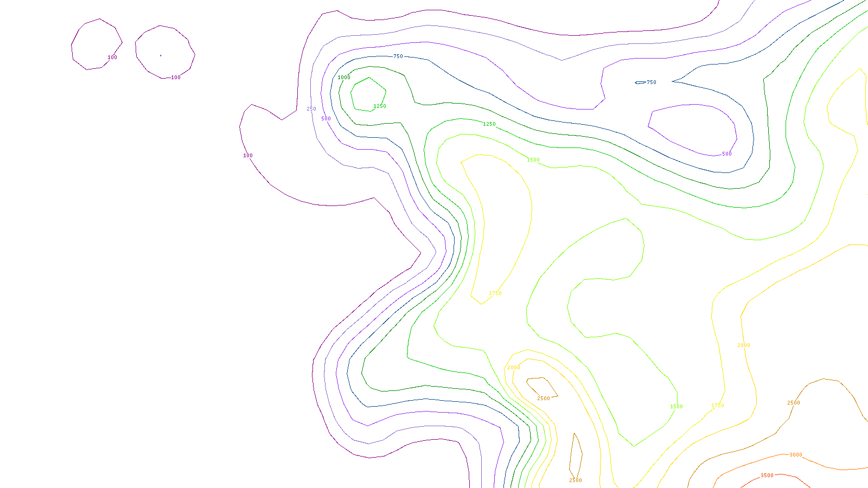Click the 750 label just above the 1000 label

[398, 56]
